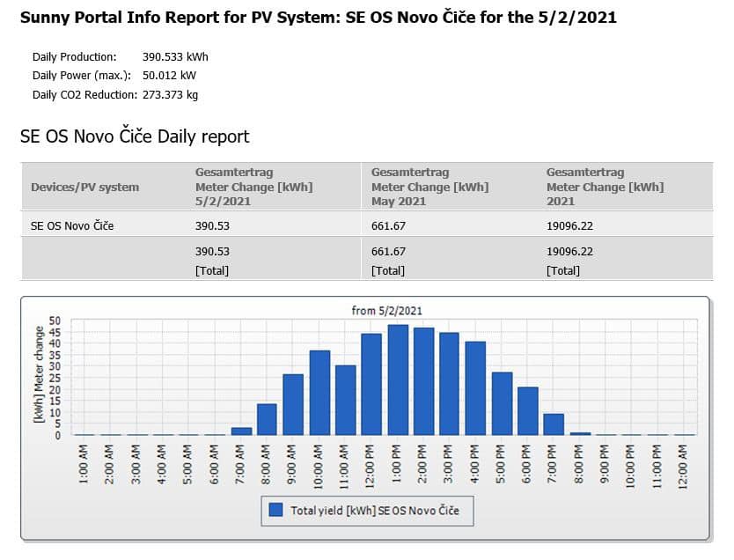The image size is (734, 560).
Task: Select 390.53 in the SE OS Novo Čiče row
Action: pyautogui.click(x=212, y=225)
